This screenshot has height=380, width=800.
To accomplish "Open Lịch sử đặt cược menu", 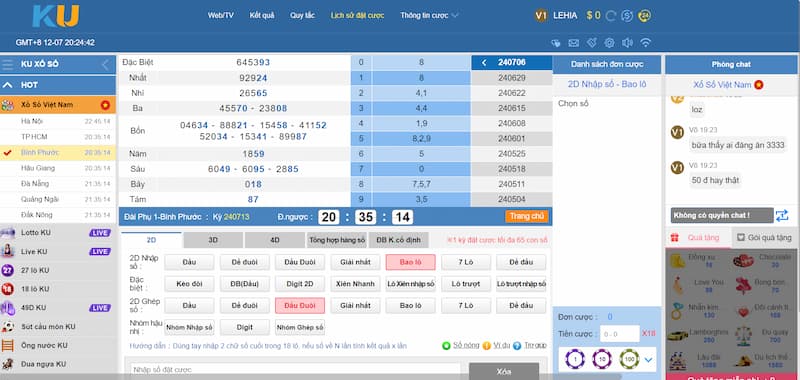I will pyautogui.click(x=357, y=15).
